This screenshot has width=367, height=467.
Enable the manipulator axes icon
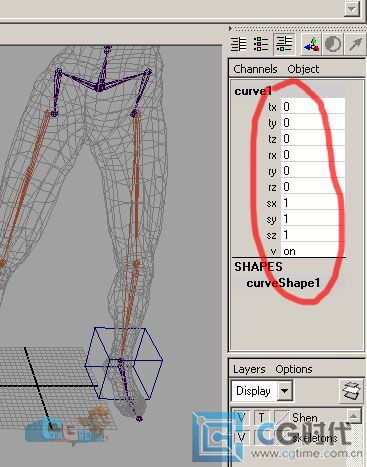[x=311, y=44]
